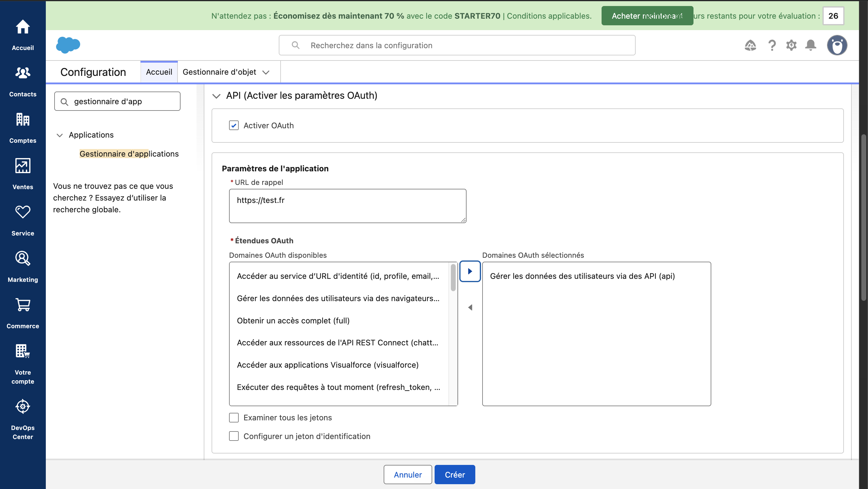Check Examiner tous les jetons
Image resolution: width=868 pixels, height=489 pixels.
click(234, 418)
